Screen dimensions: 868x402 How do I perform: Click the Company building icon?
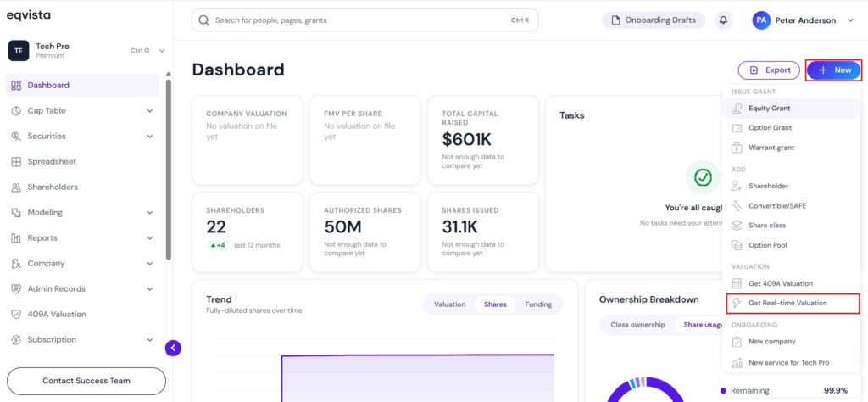(x=16, y=264)
